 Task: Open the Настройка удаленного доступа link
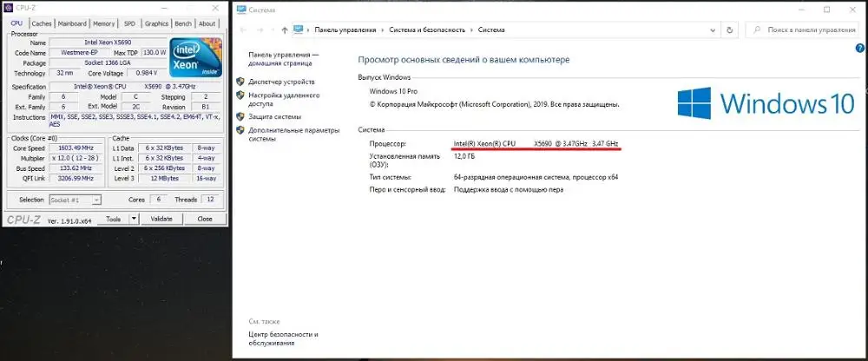(284, 99)
